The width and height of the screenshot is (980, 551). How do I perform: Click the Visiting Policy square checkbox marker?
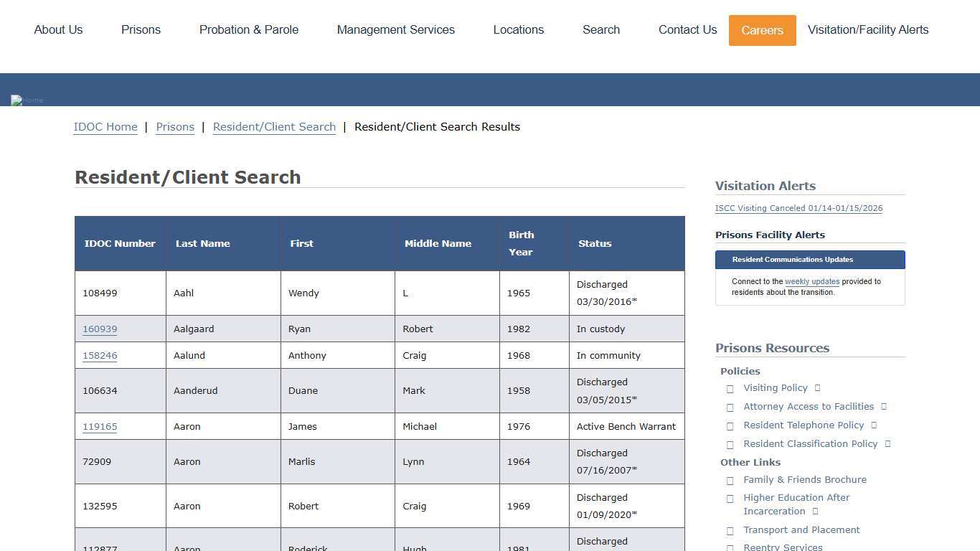point(730,389)
